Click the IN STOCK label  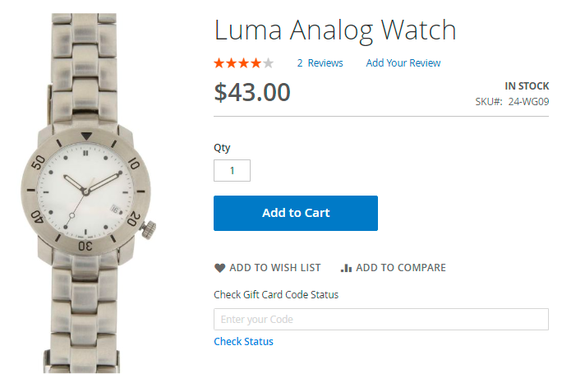click(x=526, y=86)
